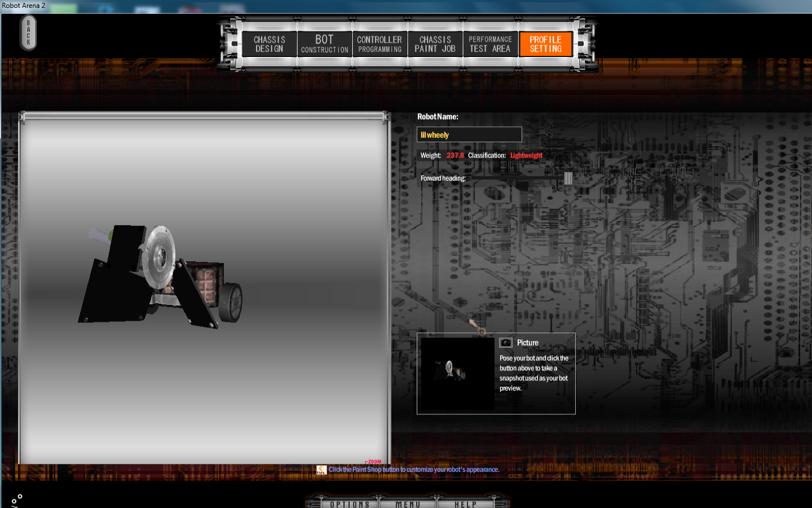Click the Paint Shop hint icon
The image size is (812, 508).
321,470
